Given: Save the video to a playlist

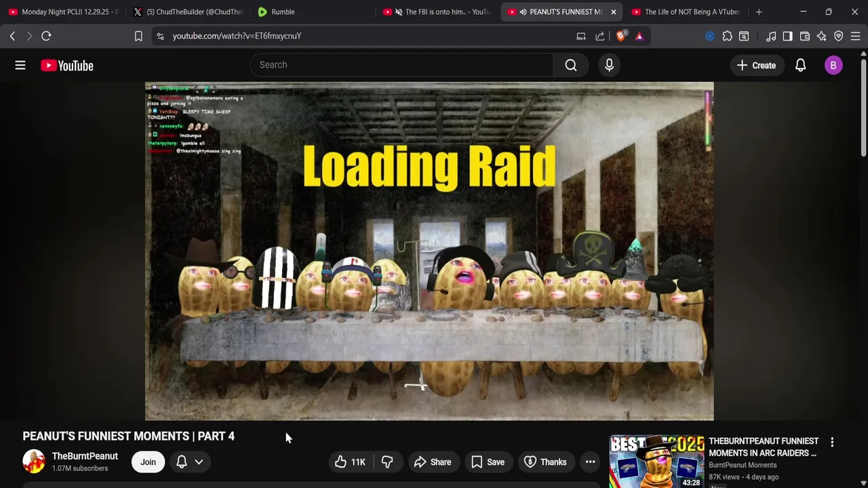Looking at the screenshot, I should (x=488, y=462).
